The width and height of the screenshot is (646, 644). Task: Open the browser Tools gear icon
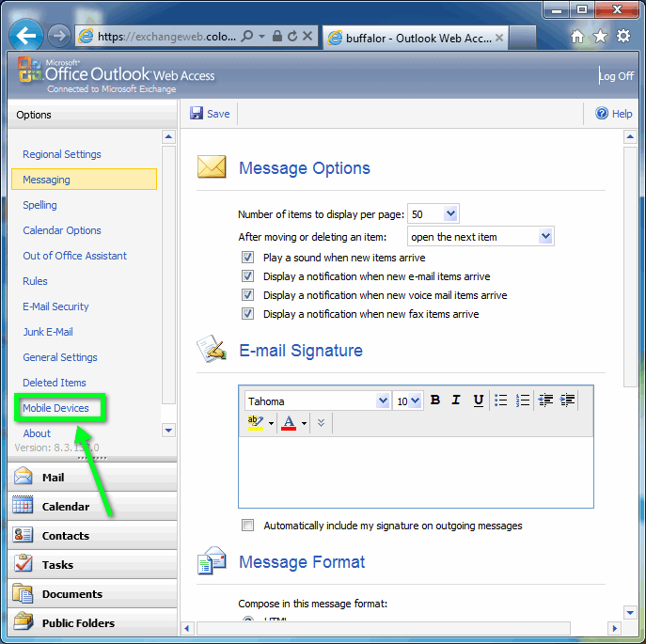tap(623, 37)
